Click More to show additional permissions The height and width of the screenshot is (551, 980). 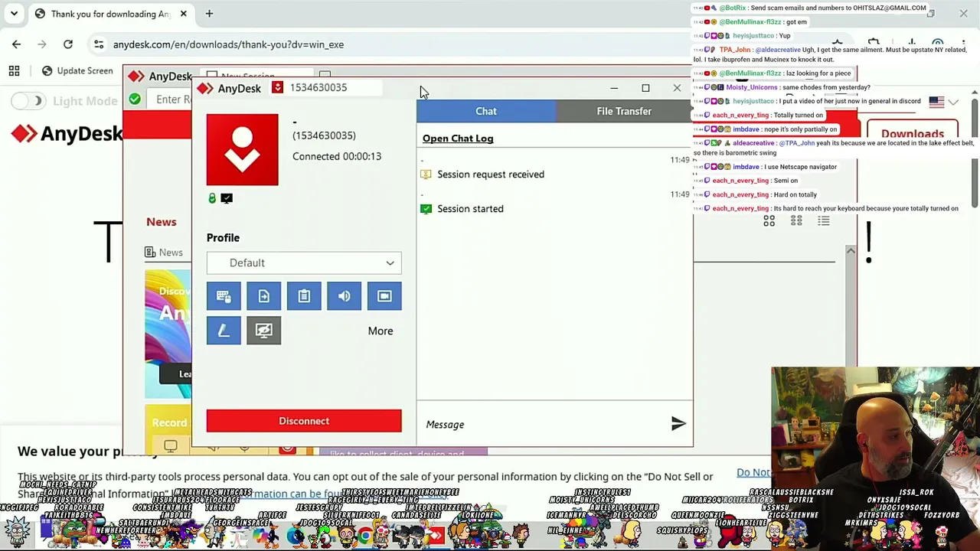click(381, 331)
